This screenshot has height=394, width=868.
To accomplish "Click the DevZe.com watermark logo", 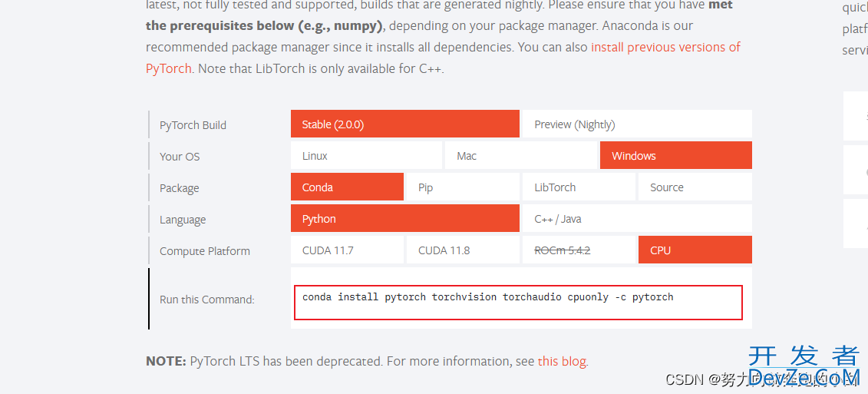I will click(804, 363).
